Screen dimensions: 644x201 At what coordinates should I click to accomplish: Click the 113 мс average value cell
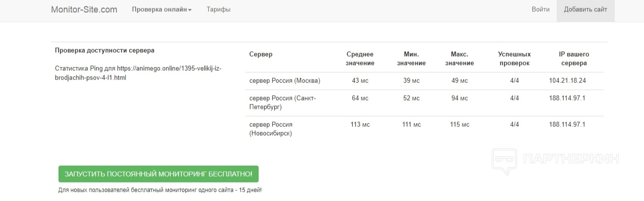point(360,124)
